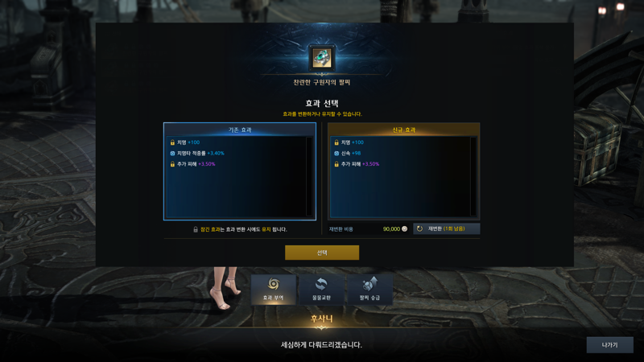The width and height of the screenshot is (644, 362).
Task: Open the 효과 부여 tab
Action: point(274,290)
